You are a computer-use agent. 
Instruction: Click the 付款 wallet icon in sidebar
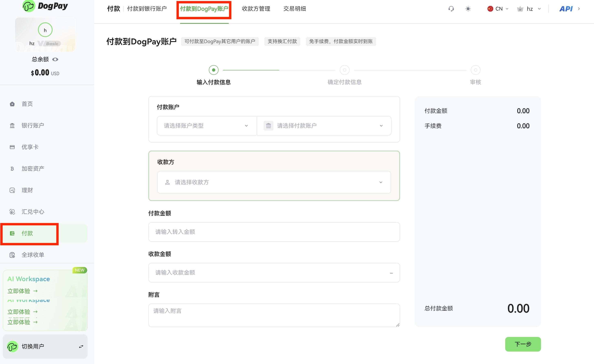click(x=12, y=233)
